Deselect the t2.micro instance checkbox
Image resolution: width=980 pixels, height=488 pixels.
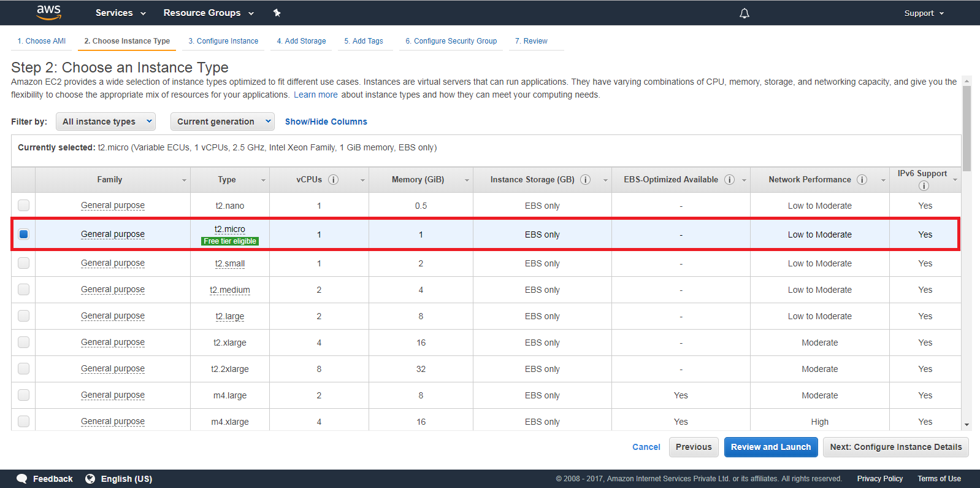23,234
